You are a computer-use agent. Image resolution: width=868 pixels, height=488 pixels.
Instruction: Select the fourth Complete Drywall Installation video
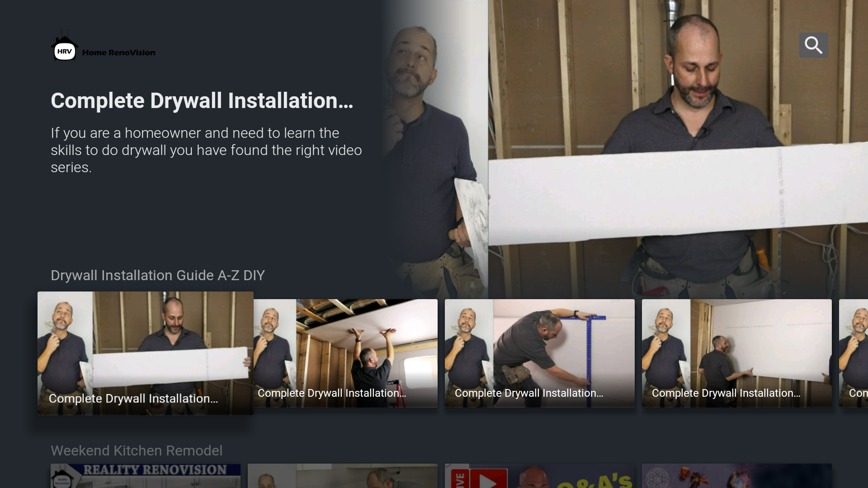736,353
